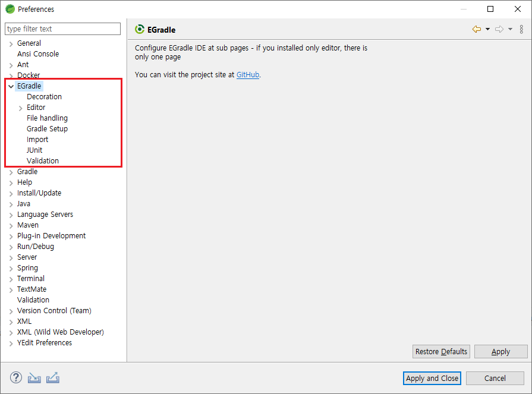Click the help question mark icon

16,377
